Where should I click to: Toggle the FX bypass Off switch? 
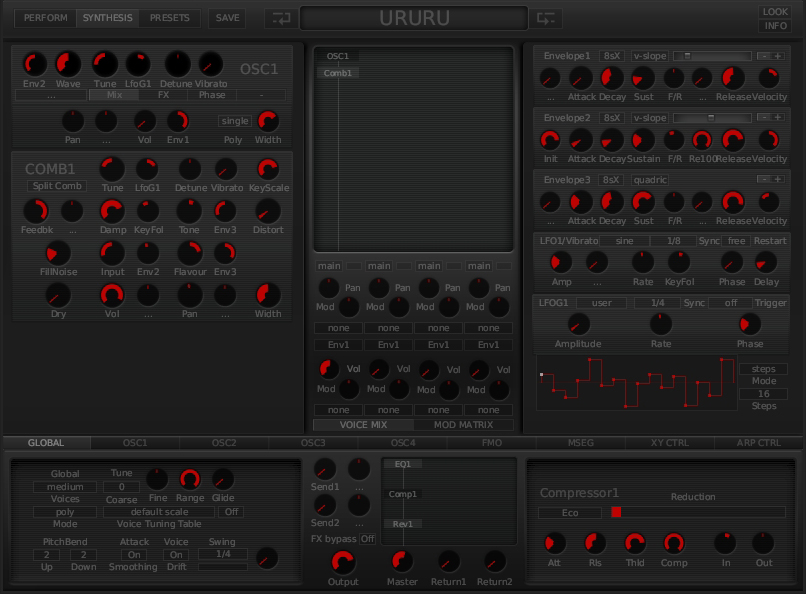pos(368,539)
